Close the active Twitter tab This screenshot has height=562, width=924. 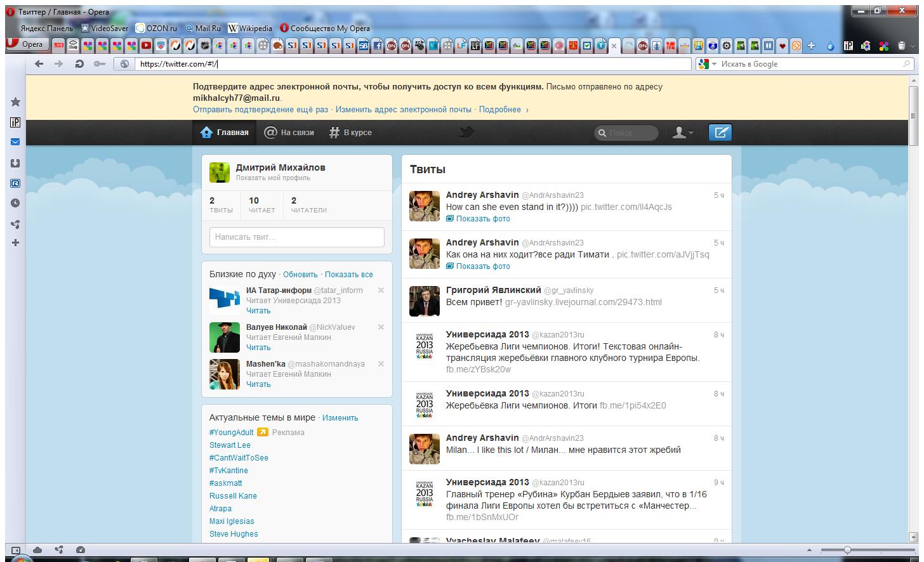[614, 46]
